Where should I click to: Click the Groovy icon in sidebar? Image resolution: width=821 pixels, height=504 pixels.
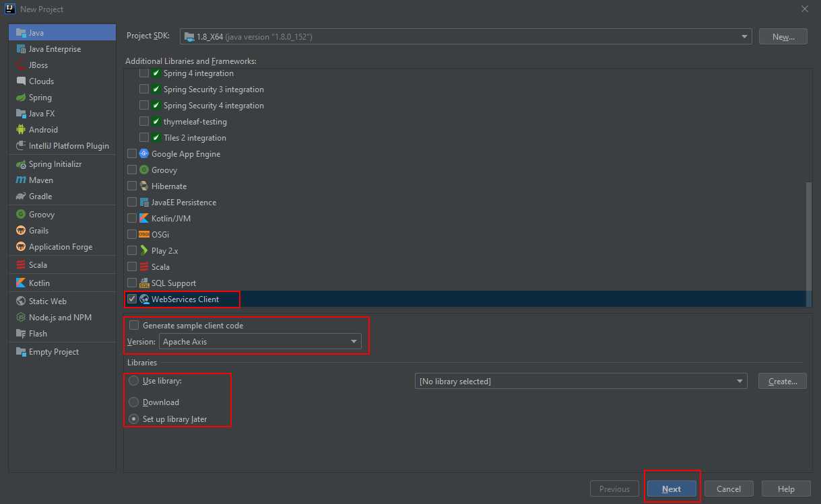[21, 214]
